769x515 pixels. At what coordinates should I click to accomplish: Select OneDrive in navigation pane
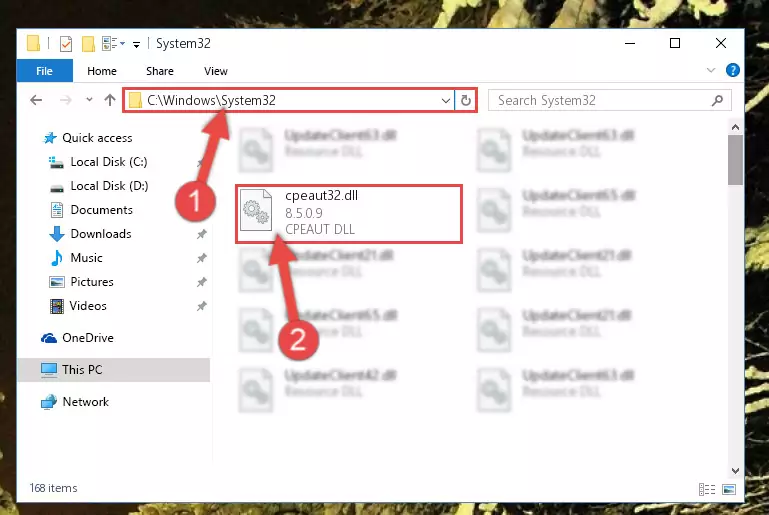88,338
